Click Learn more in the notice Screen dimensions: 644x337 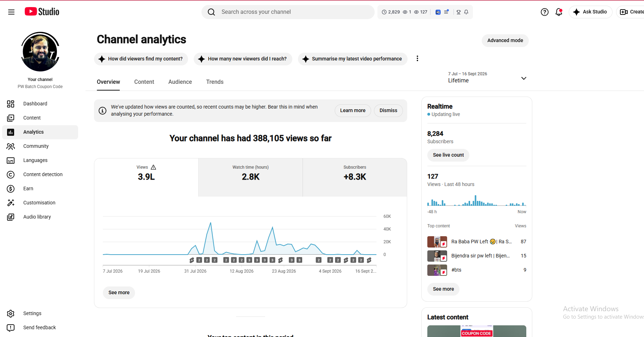coord(353,110)
